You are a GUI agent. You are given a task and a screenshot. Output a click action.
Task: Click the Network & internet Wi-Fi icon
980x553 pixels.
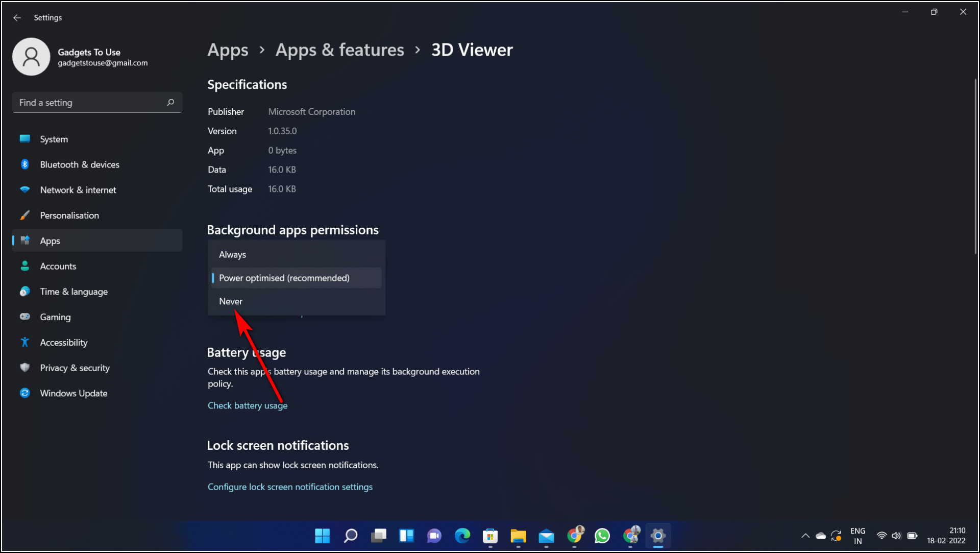[24, 189]
